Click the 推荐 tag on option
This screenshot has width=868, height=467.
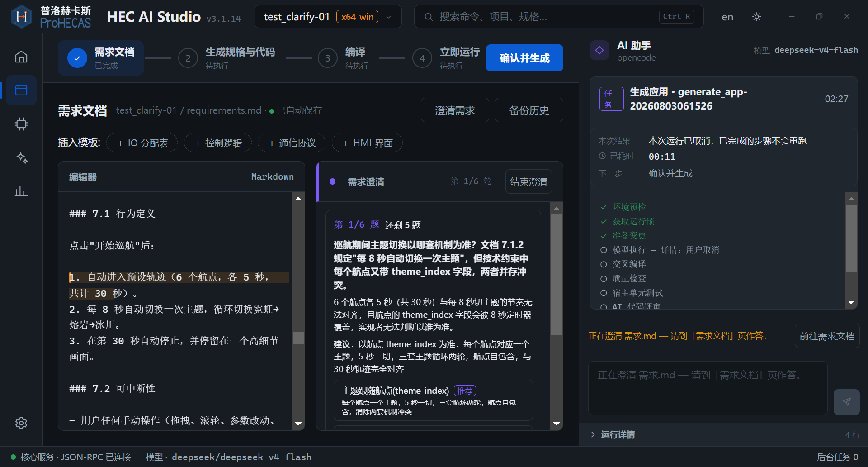pyautogui.click(x=465, y=391)
